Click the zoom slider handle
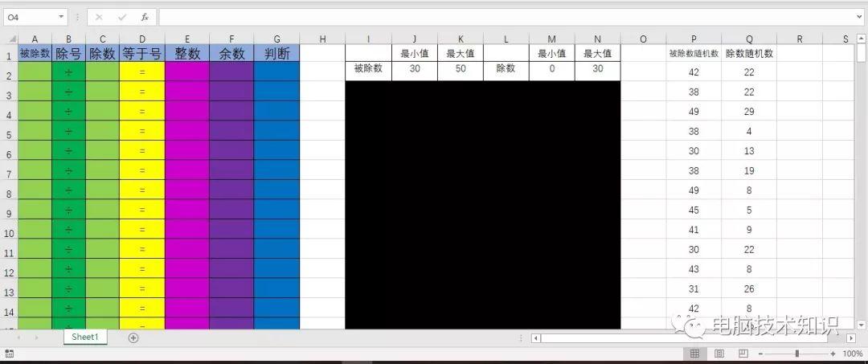Image resolution: width=868 pixels, height=364 pixels. click(796, 354)
